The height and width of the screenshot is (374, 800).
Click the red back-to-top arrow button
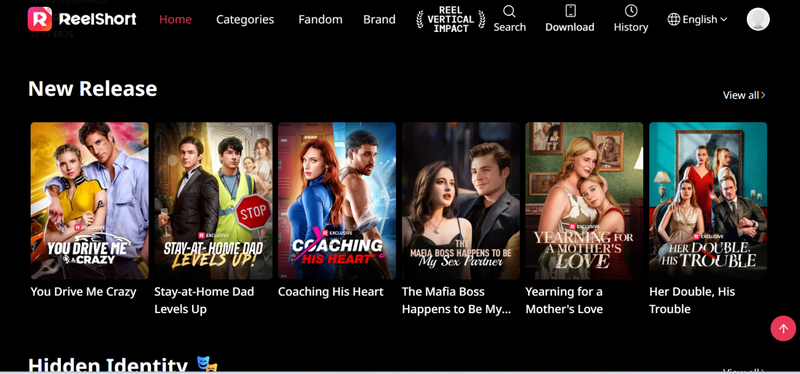pos(783,329)
